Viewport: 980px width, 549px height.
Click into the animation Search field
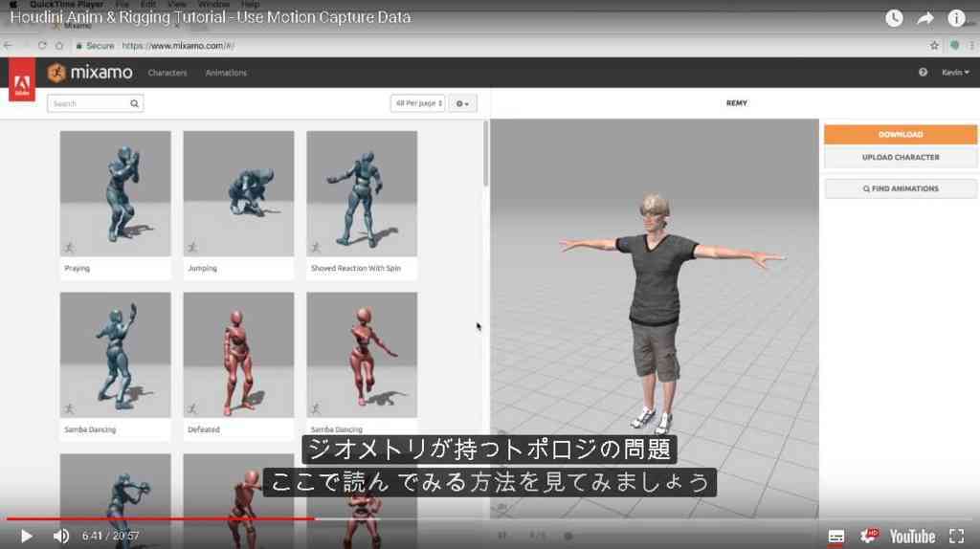point(95,103)
